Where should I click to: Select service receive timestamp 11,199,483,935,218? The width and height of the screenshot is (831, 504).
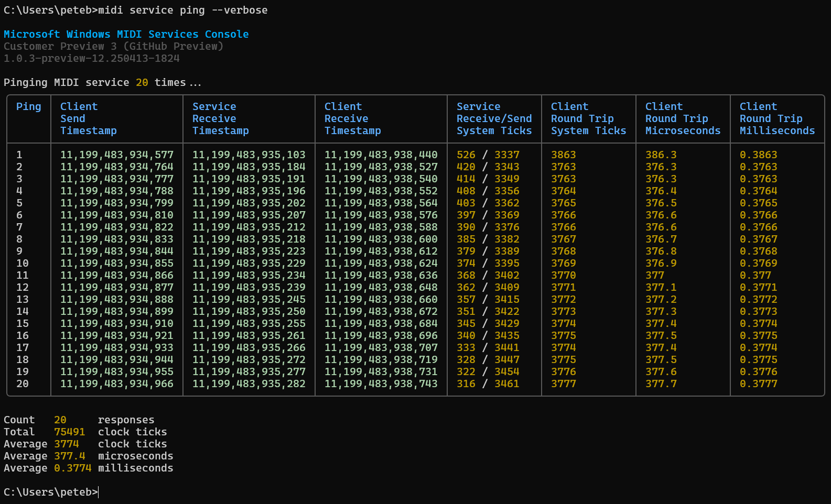click(x=249, y=239)
